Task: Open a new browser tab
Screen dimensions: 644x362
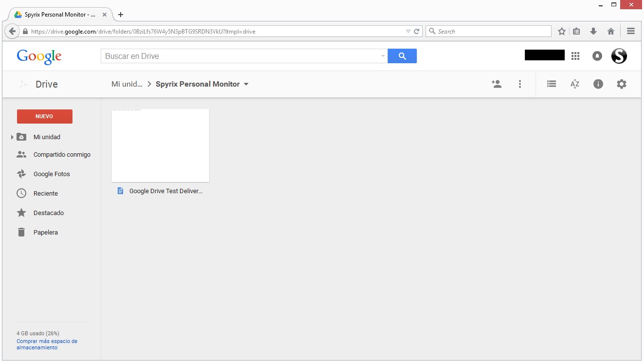Action: tap(121, 15)
